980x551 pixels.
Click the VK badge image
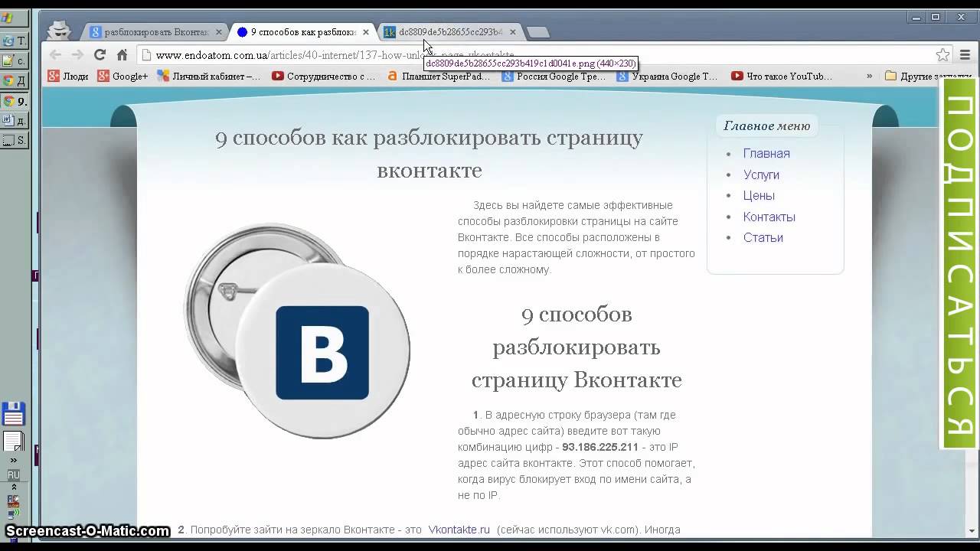click(297, 331)
